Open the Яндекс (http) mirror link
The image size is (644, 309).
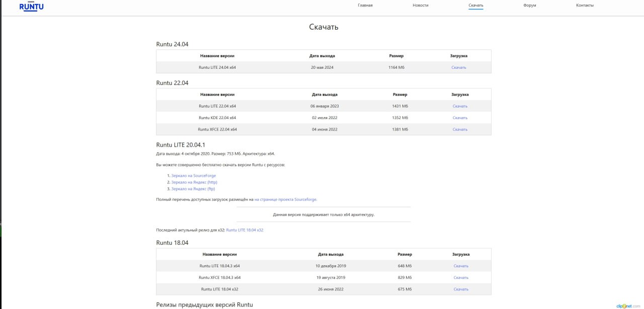pyautogui.click(x=194, y=182)
